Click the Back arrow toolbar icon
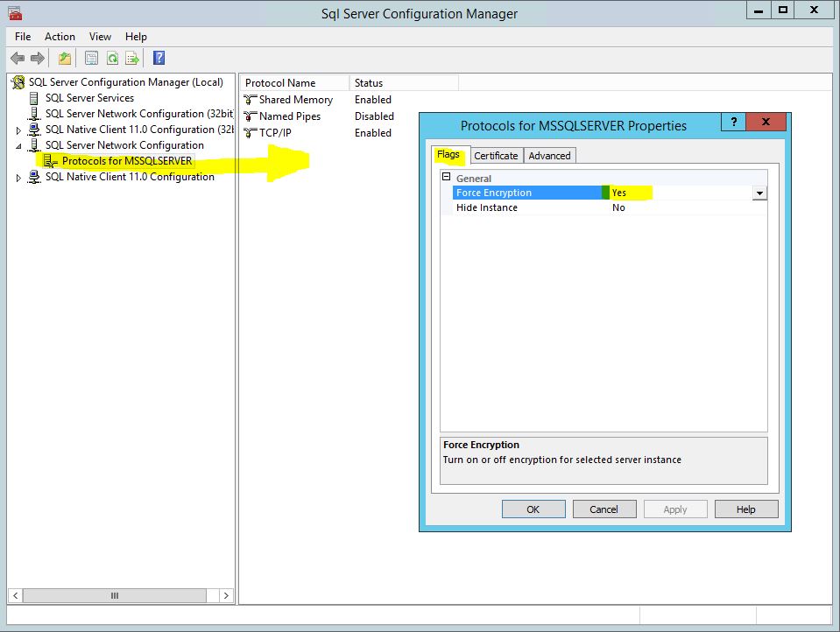The image size is (840, 632). point(18,58)
